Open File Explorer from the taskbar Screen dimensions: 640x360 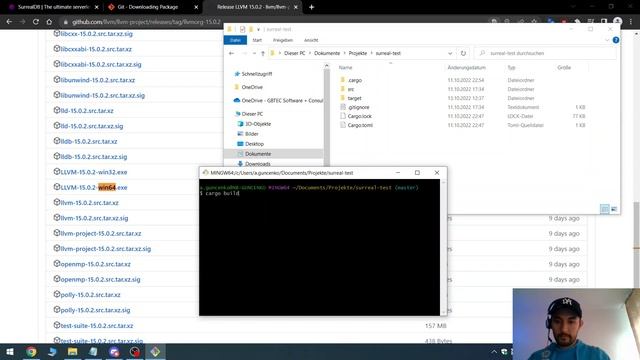[73, 352]
